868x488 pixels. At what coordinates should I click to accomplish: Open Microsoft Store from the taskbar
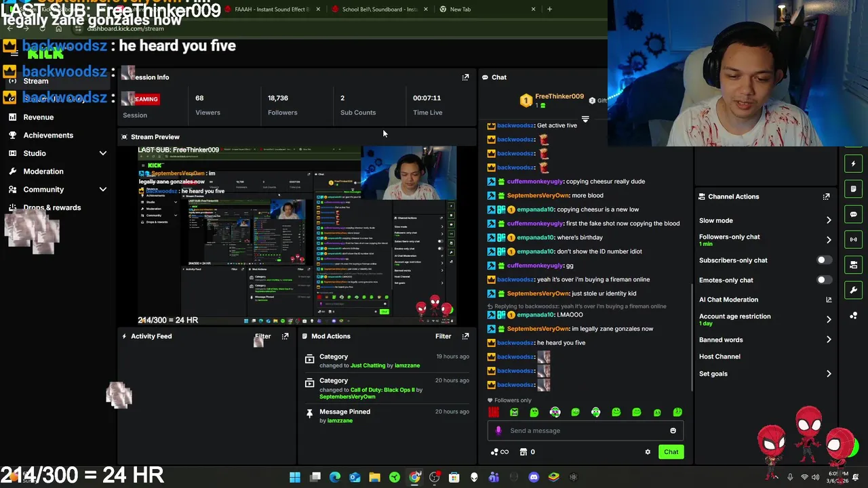(x=454, y=477)
